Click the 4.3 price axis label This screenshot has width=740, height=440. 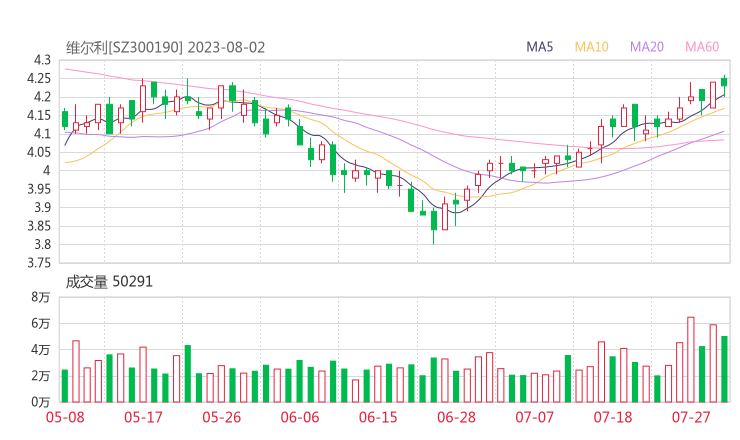(x=42, y=60)
